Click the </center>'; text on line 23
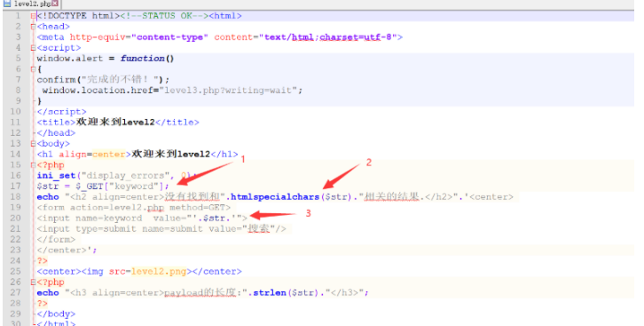The width and height of the screenshot is (644, 326). [x=67, y=250]
